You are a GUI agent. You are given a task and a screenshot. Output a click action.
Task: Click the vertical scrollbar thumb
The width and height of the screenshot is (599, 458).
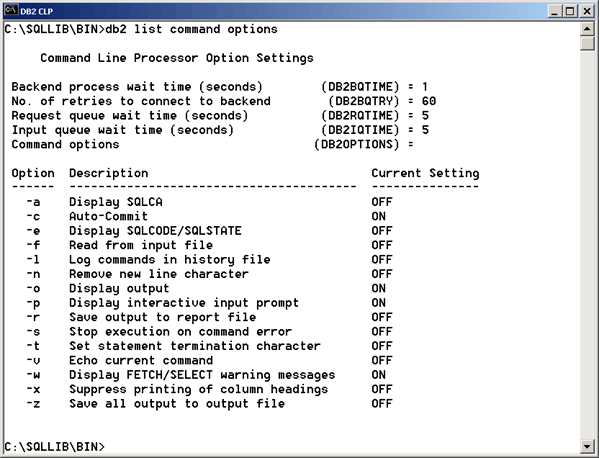pos(587,43)
